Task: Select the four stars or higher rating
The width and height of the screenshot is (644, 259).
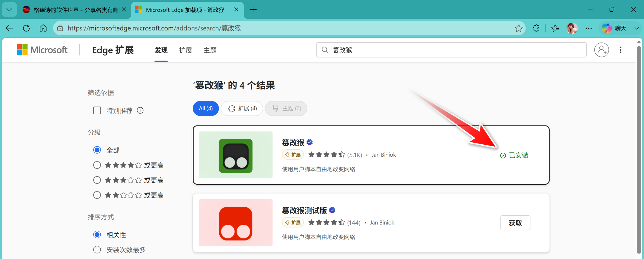Action: tap(97, 165)
